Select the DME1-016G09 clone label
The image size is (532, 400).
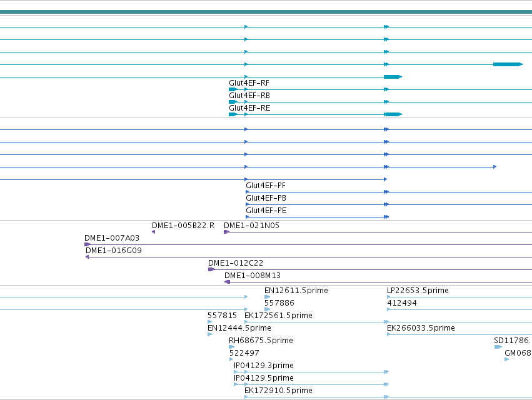coord(114,251)
